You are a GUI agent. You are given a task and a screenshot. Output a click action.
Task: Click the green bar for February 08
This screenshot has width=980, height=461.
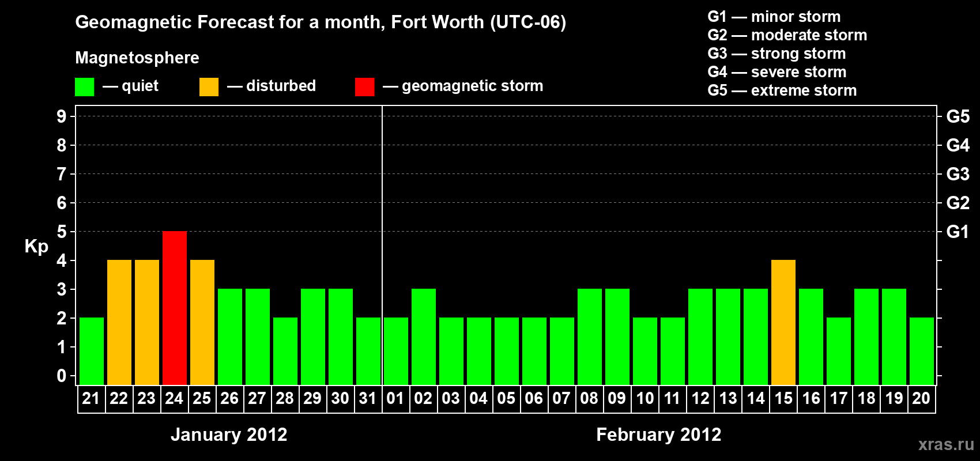click(590, 337)
